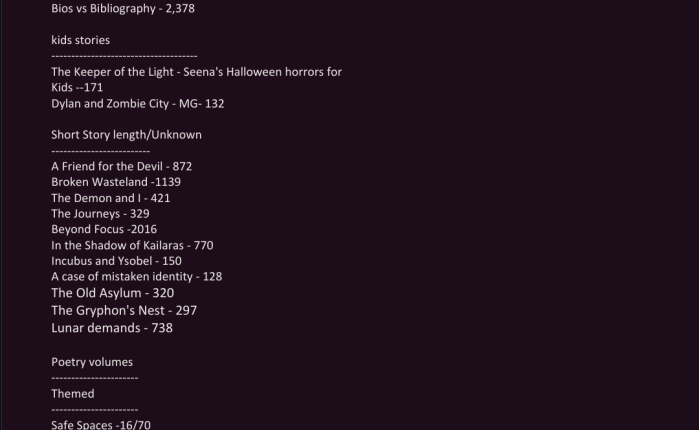The height and width of the screenshot is (430, 699).
Task: Click 'The Gryphon's Nest - 297' entry
Action: click(x=124, y=310)
